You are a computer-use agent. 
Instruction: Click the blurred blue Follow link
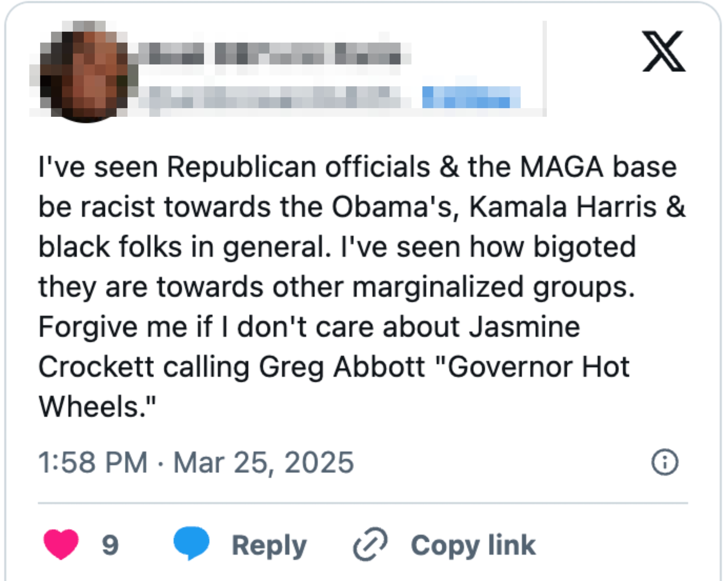[x=471, y=97]
